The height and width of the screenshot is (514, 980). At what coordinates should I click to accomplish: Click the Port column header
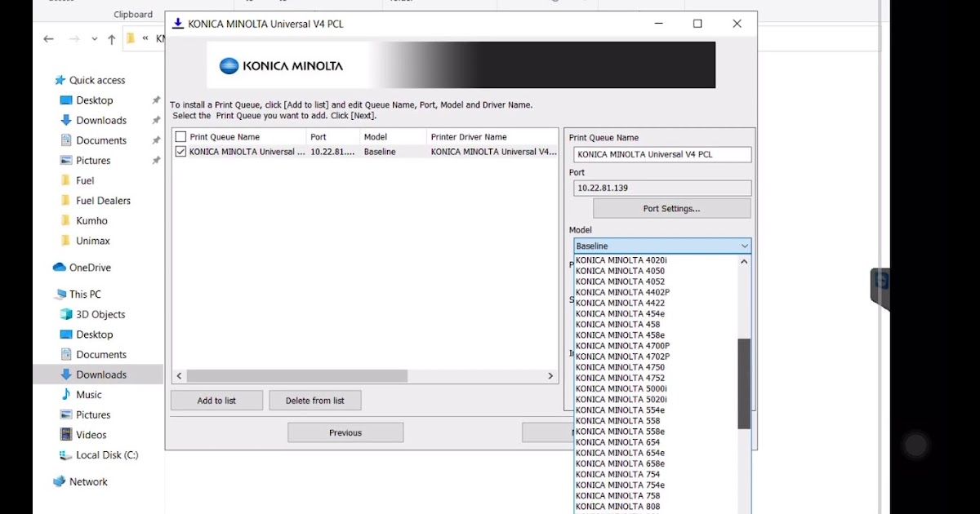click(x=318, y=137)
